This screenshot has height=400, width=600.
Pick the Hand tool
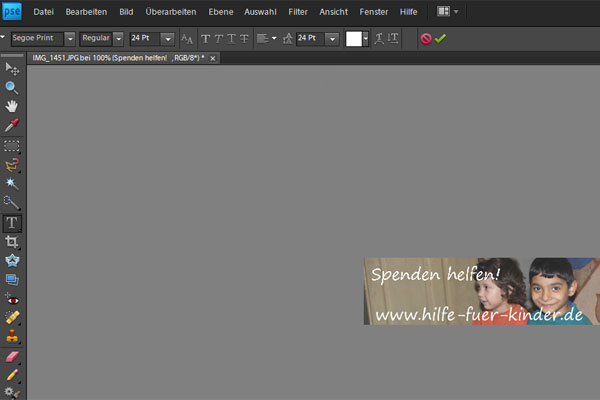tap(12, 106)
